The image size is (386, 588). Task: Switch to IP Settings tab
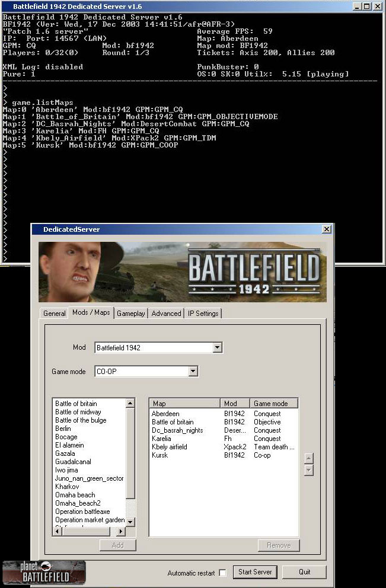(x=203, y=314)
